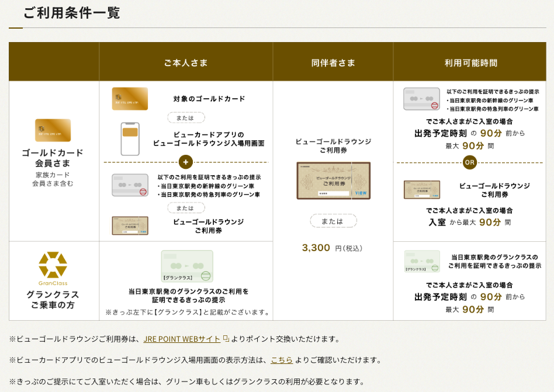Screen dimensions: 554x392
Task: Click the large green グランクラス ticket image
Action: (187, 266)
